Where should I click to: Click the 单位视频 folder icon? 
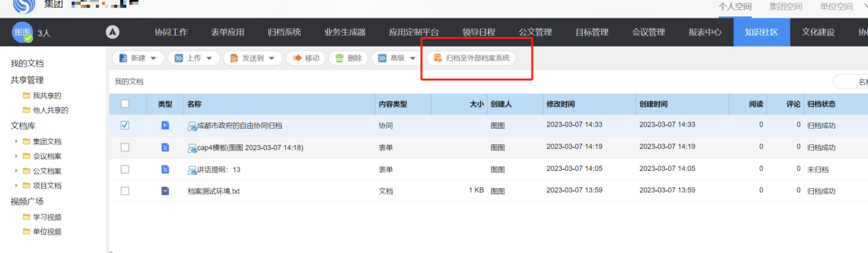coord(27,231)
